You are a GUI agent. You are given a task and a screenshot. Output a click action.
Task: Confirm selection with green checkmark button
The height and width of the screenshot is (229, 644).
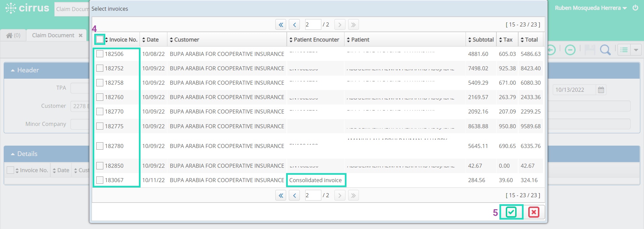(x=511, y=212)
